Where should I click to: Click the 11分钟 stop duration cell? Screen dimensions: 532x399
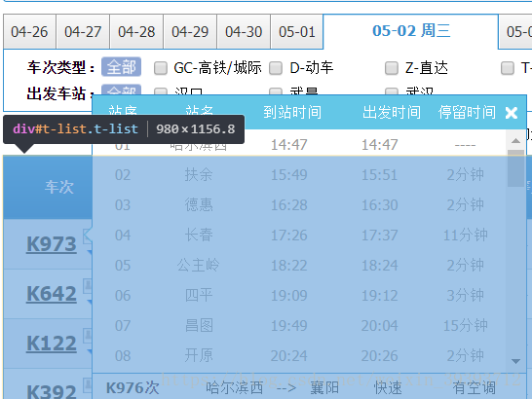pyautogui.click(x=465, y=236)
